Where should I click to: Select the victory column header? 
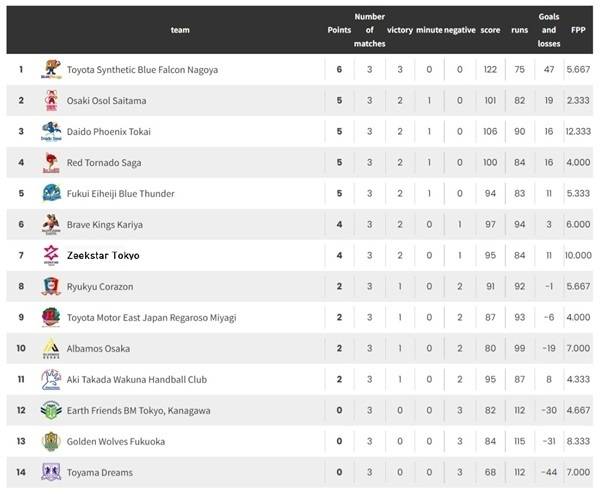(x=399, y=30)
